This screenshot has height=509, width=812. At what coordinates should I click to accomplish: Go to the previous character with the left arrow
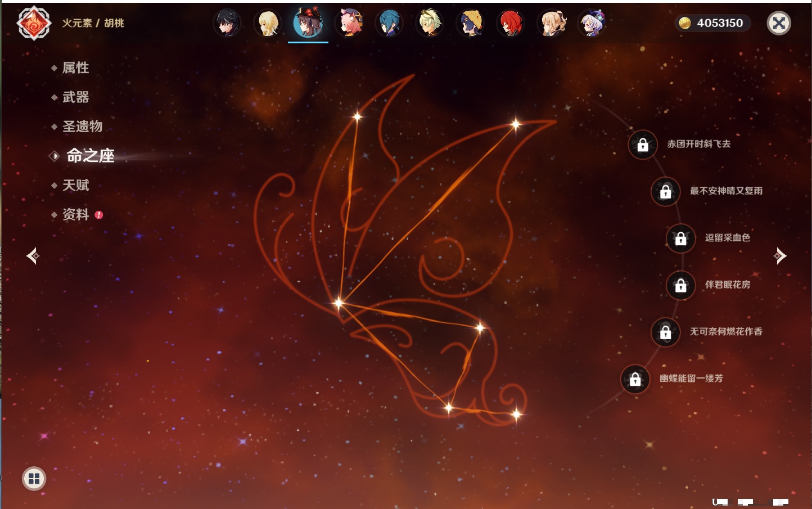coord(33,256)
